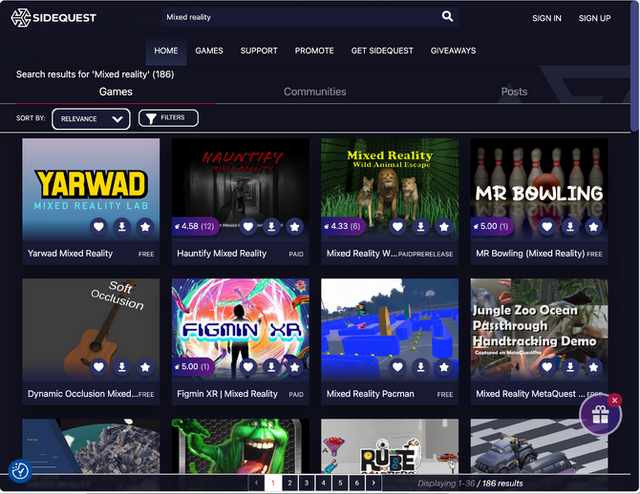
Task: Star the MR Bowling card
Action: coord(593,226)
